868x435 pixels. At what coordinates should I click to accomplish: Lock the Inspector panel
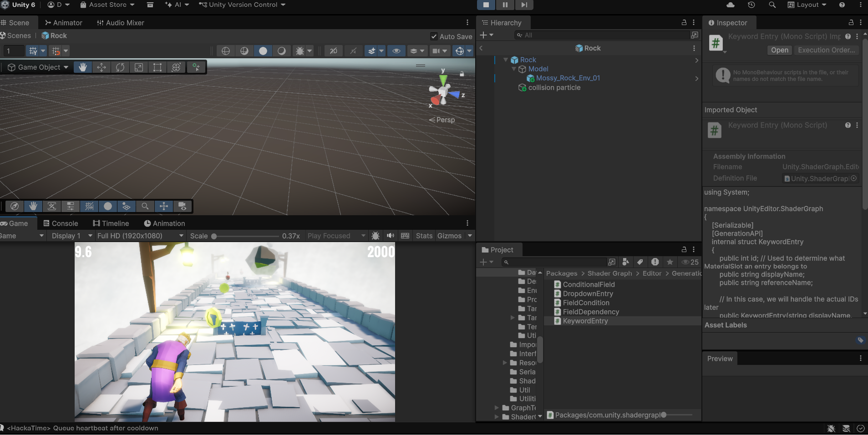coord(851,22)
